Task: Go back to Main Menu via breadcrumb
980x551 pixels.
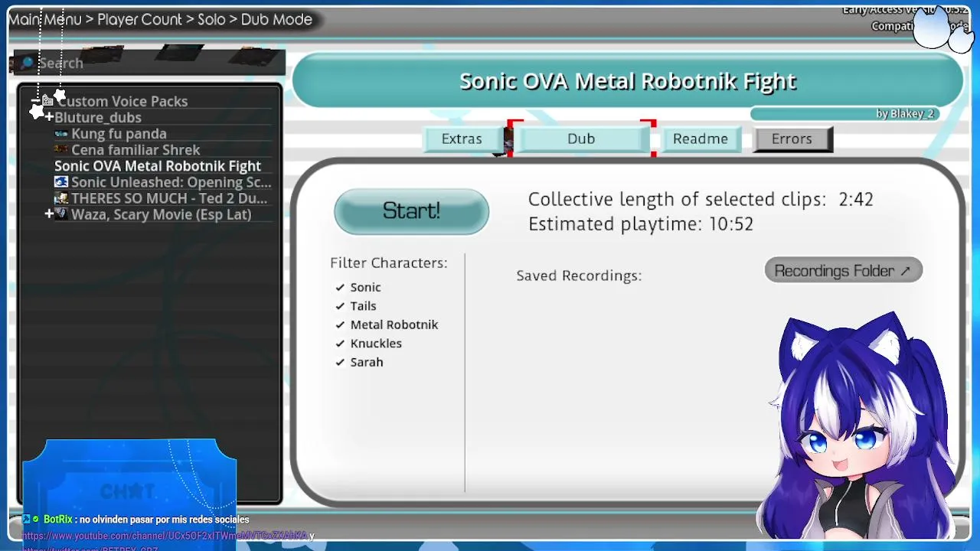Action: point(44,20)
